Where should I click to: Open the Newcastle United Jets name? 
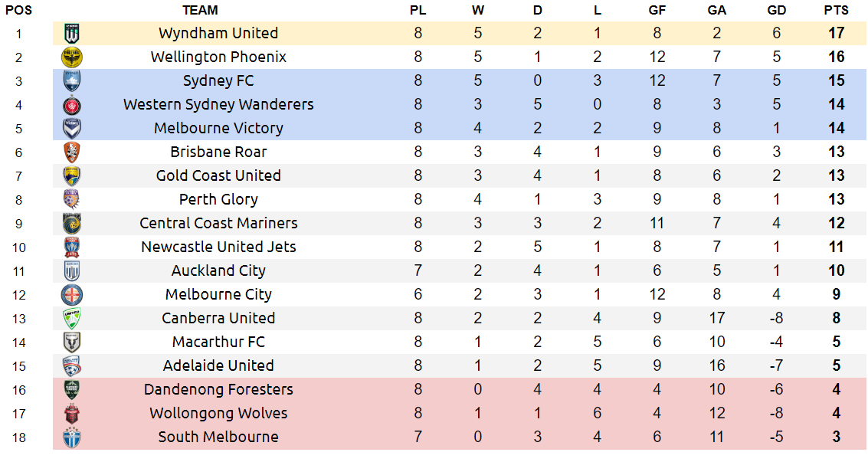(218, 247)
